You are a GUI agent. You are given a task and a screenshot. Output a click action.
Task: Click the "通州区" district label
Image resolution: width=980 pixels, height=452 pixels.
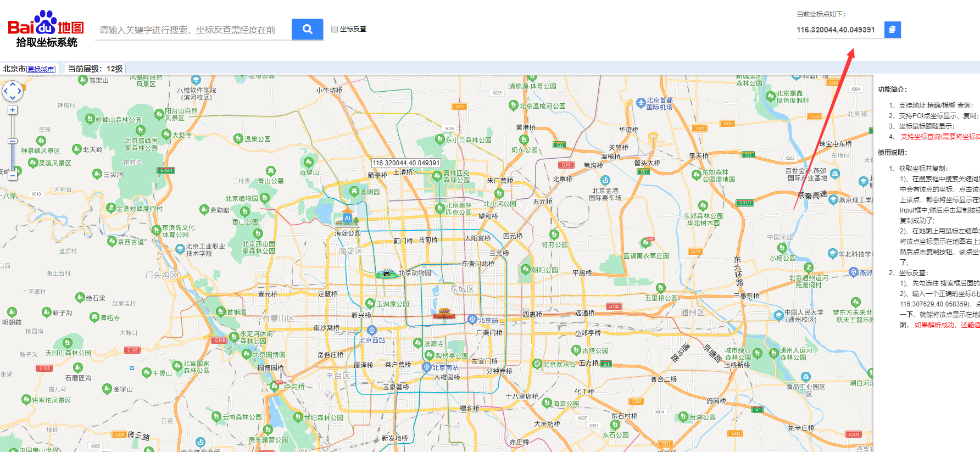coord(693,312)
